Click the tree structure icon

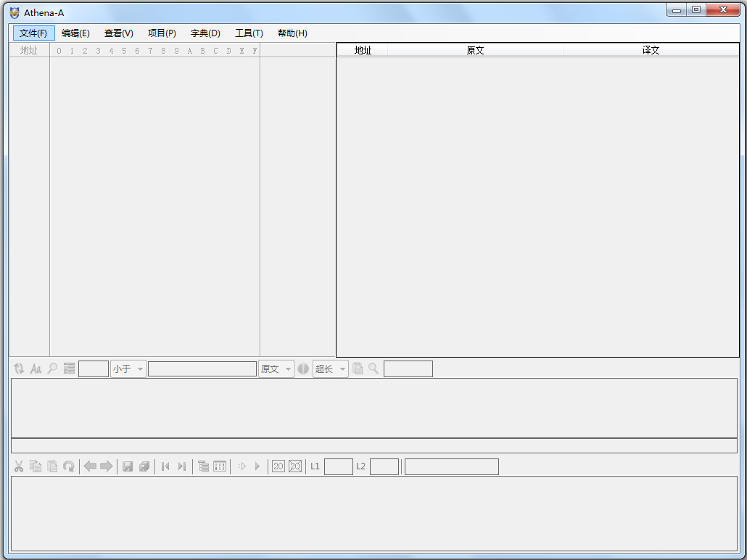point(203,466)
